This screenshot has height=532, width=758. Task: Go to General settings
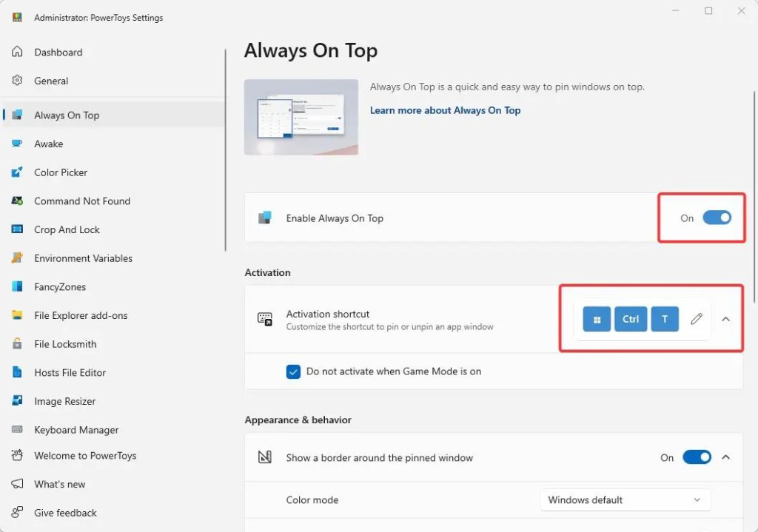[x=113, y=80]
